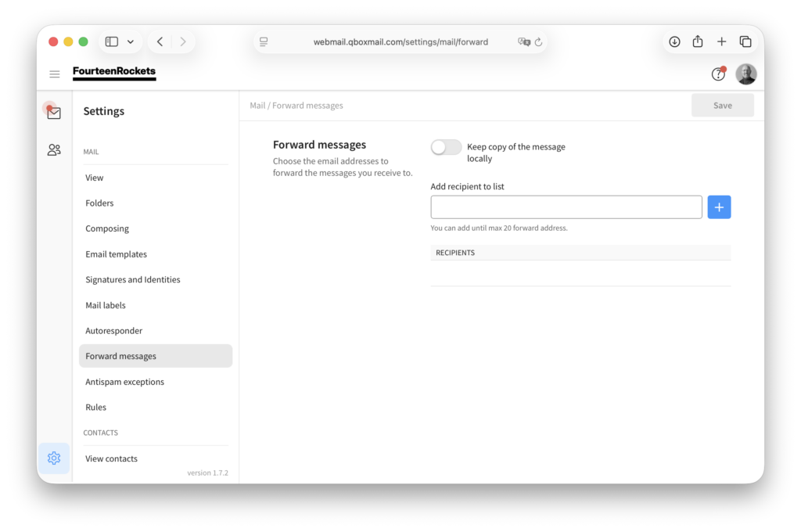Click the RECIPIENTS table header
Viewport: 801px width, 532px height.
pos(580,253)
